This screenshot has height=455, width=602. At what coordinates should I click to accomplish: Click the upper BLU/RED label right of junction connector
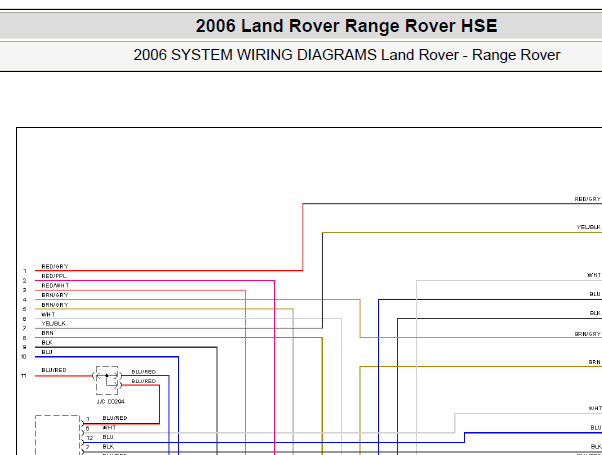click(x=144, y=372)
